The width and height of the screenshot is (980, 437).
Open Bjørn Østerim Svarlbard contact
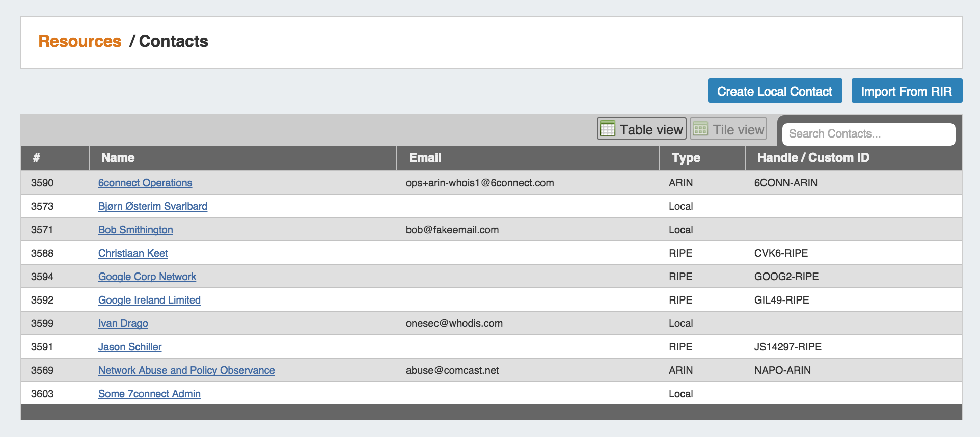point(153,206)
